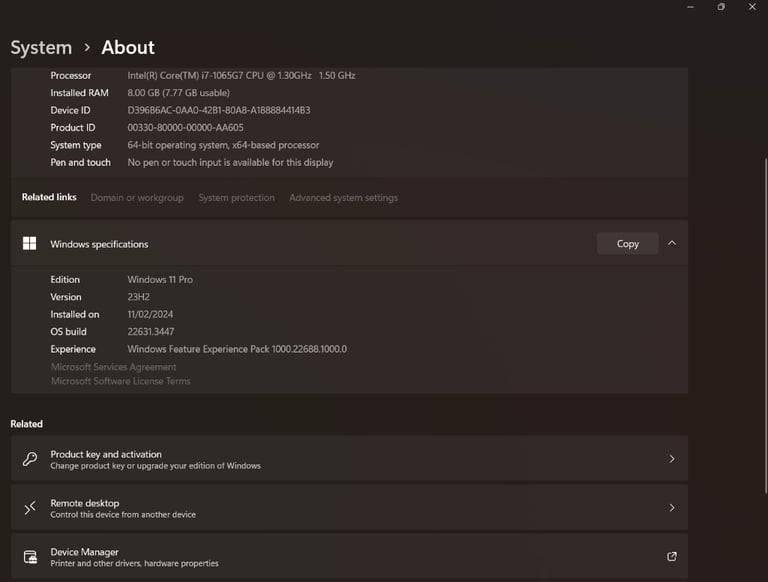This screenshot has width=768, height=582.
Task: Go back to System in breadcrumb
Action: pyautogui.click(x=41, y=48)
